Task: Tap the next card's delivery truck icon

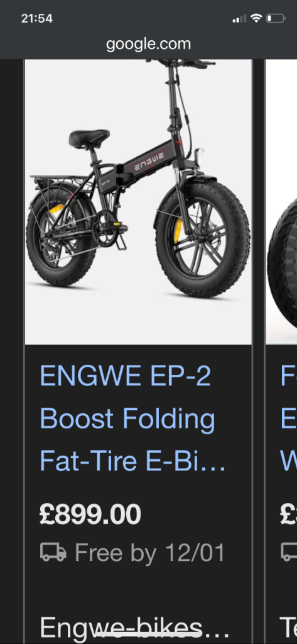Action: (289, 552)
